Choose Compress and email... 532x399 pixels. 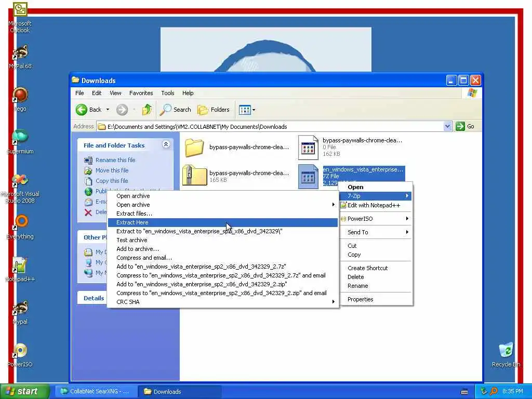[x=222, y=258]
